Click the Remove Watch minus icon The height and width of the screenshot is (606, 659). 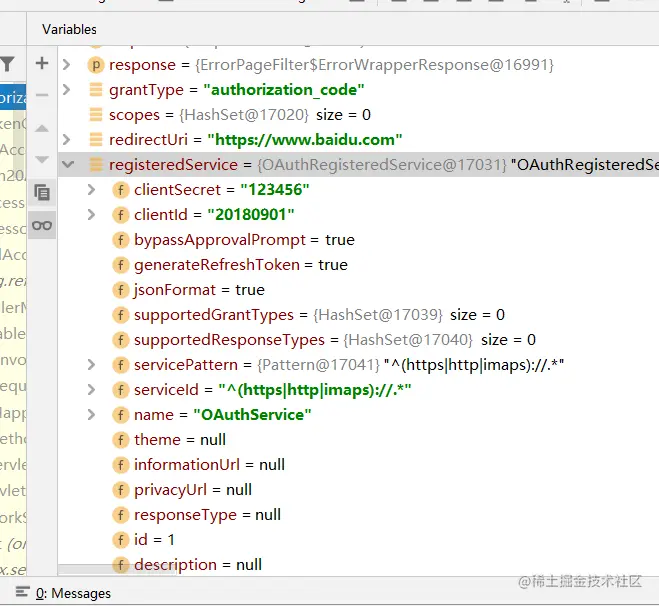click(42, 95)
